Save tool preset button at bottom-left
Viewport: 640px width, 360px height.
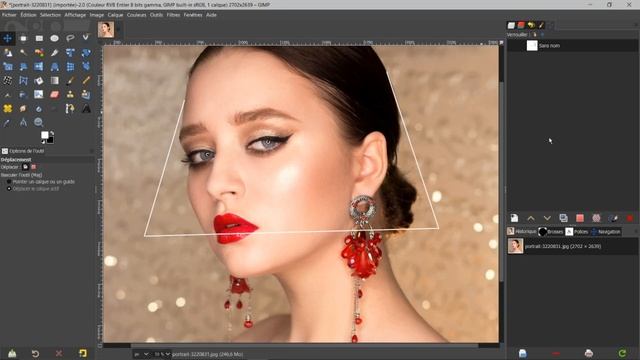click(12, 353)
